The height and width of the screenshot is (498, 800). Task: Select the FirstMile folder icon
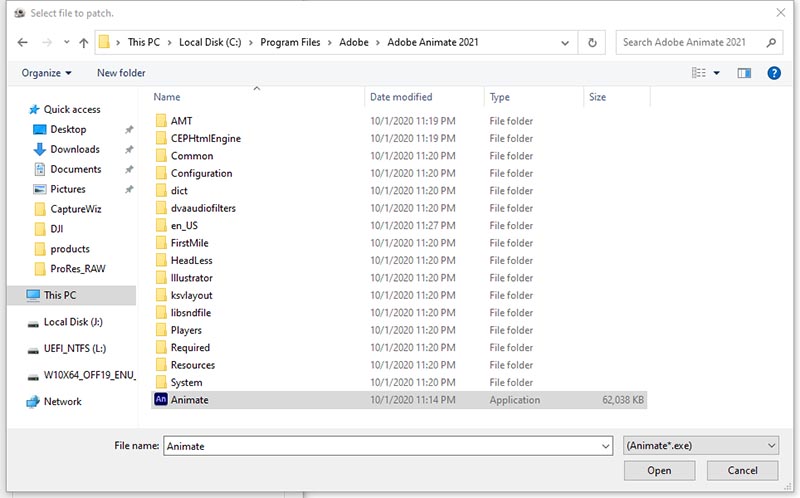161,243
